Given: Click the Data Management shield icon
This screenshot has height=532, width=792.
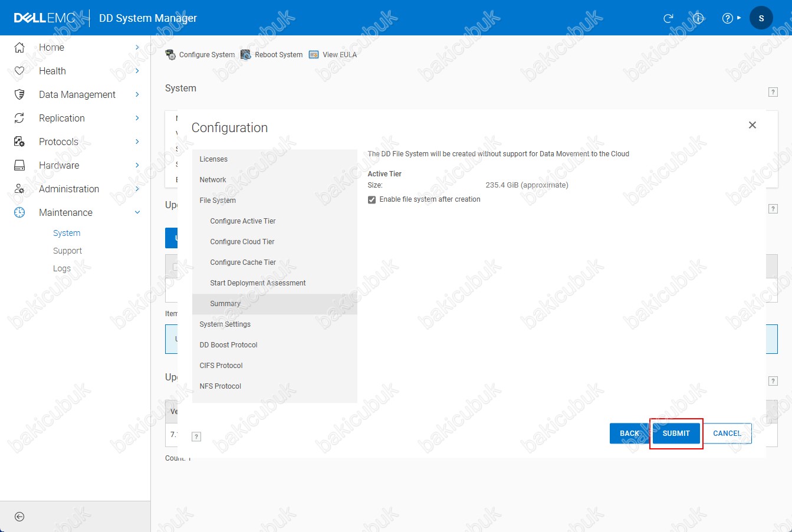Looking at the screenshot, I should coord(19,94).
